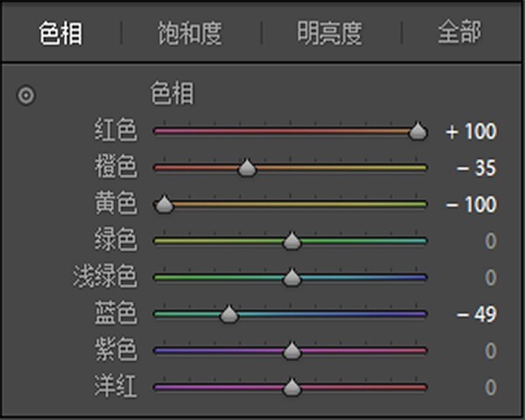This screenshot has height=420, width=525.
Task: Show the 全部 tab
Action: pyautogui.click(x=459, y=31)
